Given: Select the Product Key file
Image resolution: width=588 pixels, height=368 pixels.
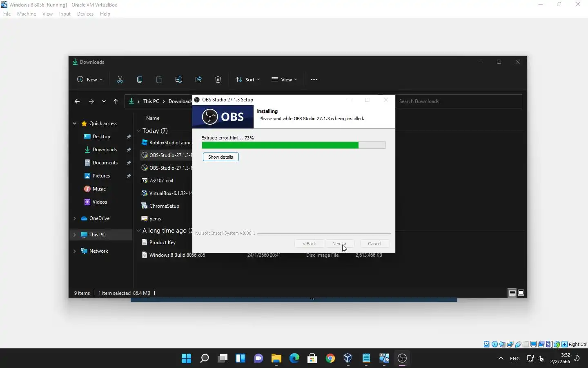Looking at the screenshot, I should (162, 242).
